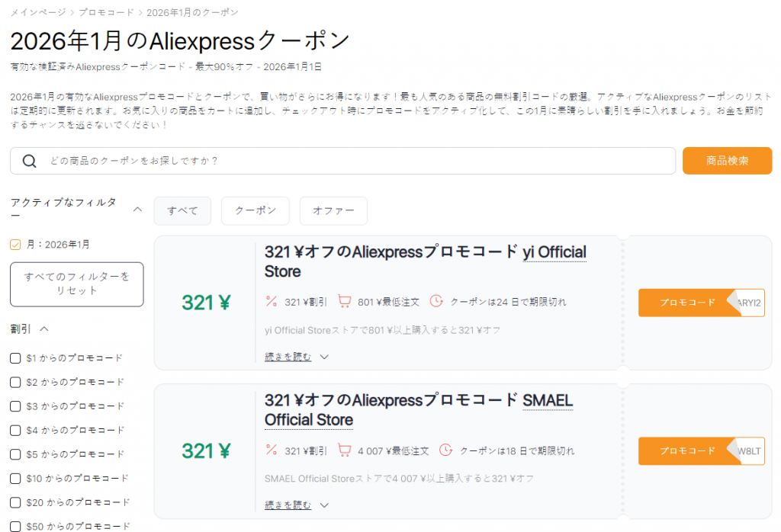
Task: Enable the $1 からのプロモコード filter
Action: [14, 357]
